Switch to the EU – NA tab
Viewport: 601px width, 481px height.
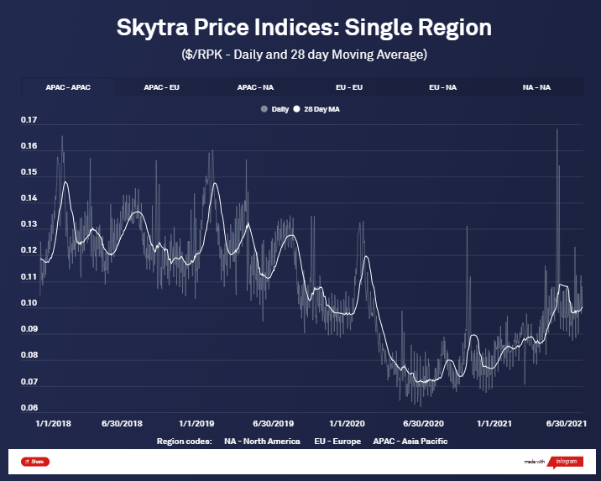pos(444,88)
